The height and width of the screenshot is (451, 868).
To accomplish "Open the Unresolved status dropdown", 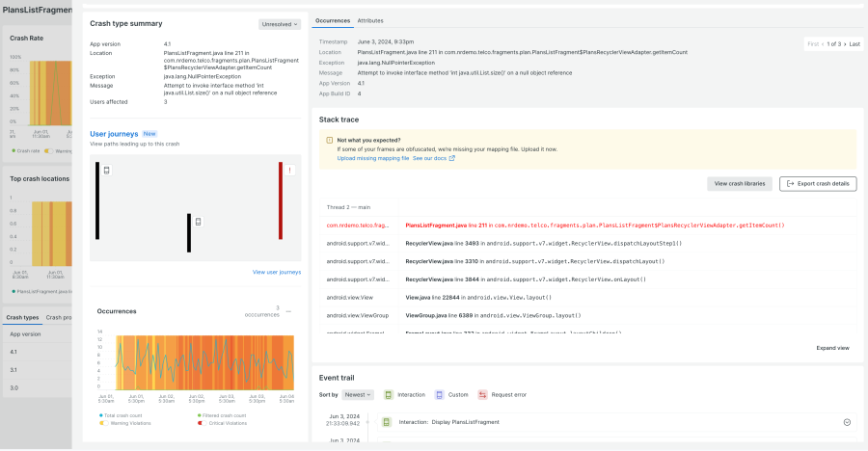I will pos(279,23).
